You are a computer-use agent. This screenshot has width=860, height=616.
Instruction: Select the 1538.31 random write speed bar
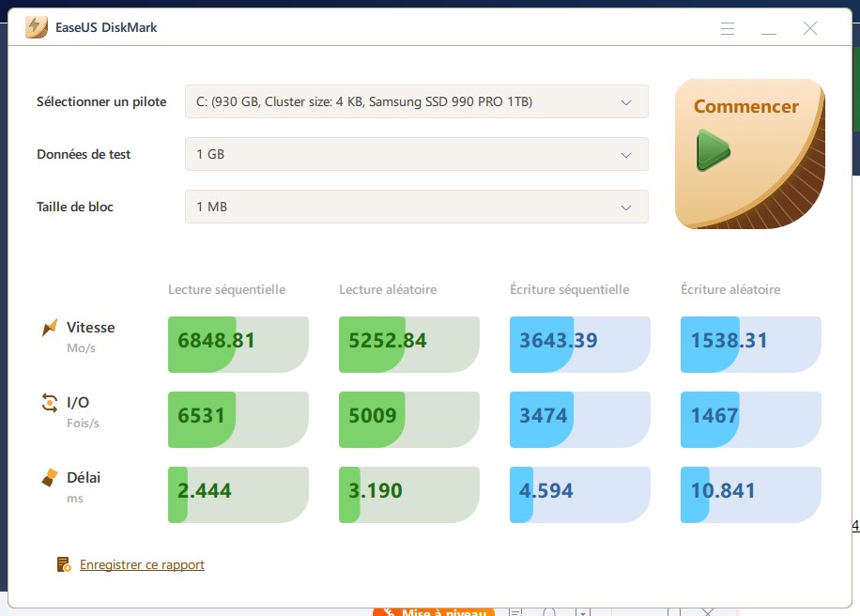(x=750, y=340)
